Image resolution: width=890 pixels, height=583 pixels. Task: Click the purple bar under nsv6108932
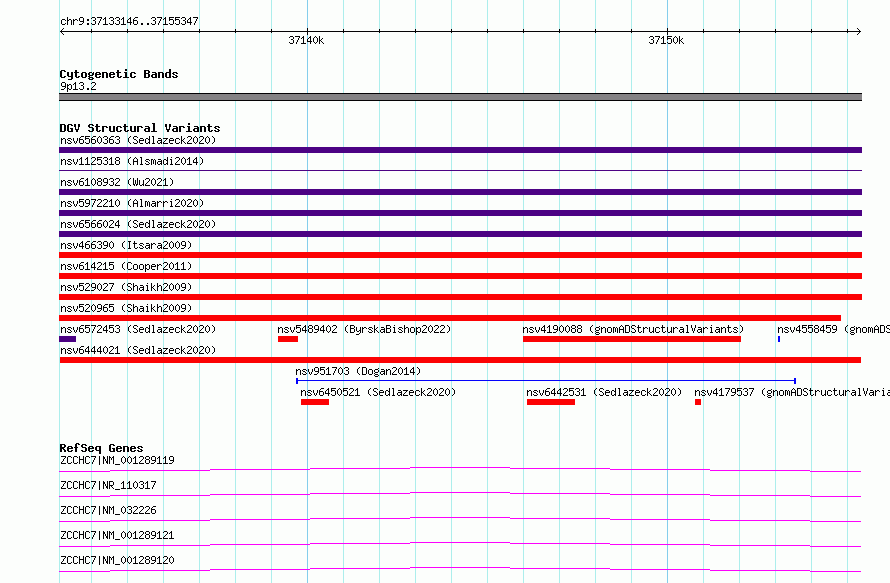pyautogui.click(x=460, y=192)
